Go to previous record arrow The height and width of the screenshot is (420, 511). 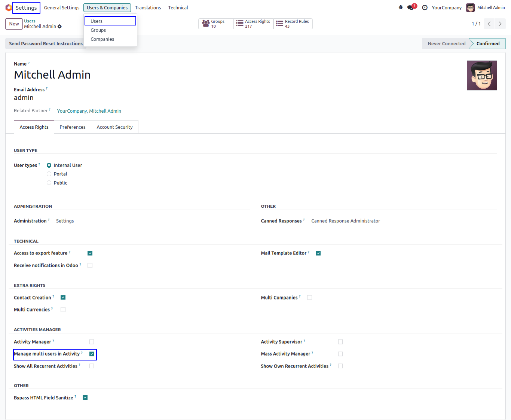click(489, 24)
